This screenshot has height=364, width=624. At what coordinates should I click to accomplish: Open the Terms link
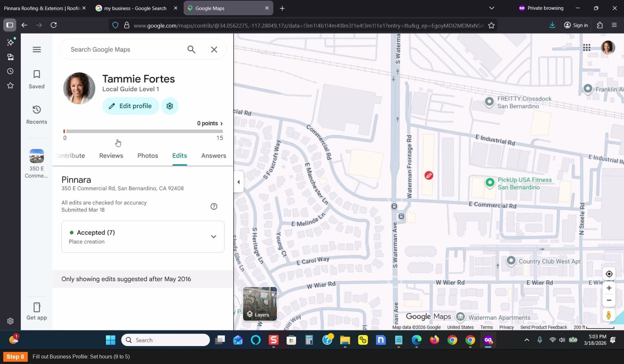click(486, 327)
